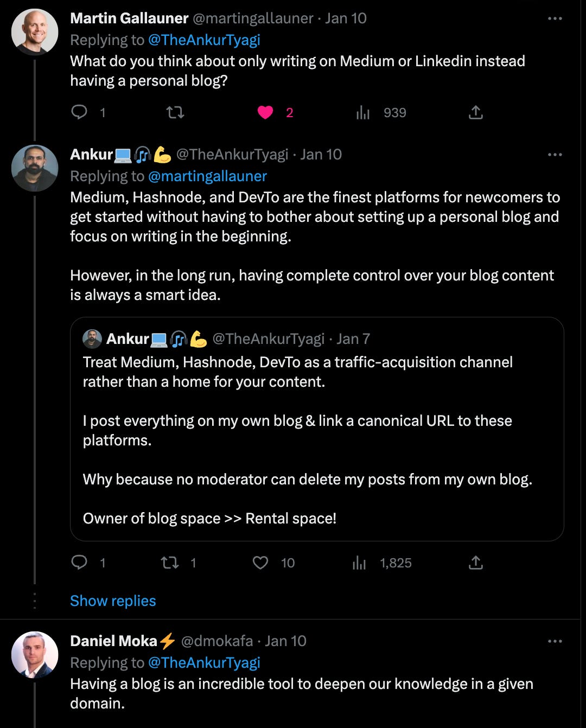This screenshot has height=728, width=586.
Task: Open Daniel Moka's profile avatar
Action: point(35,655)
